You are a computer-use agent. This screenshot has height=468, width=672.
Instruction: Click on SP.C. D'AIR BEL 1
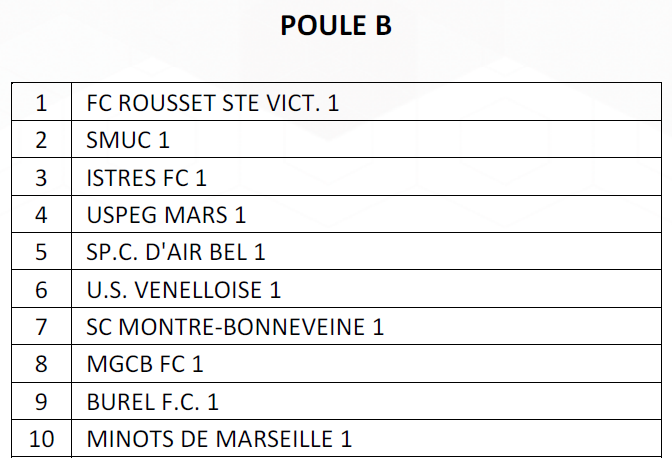[x=176, y=252]
